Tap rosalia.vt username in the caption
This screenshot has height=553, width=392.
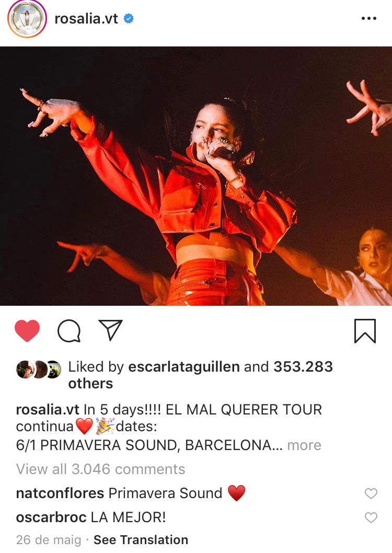tap(48, 410)
